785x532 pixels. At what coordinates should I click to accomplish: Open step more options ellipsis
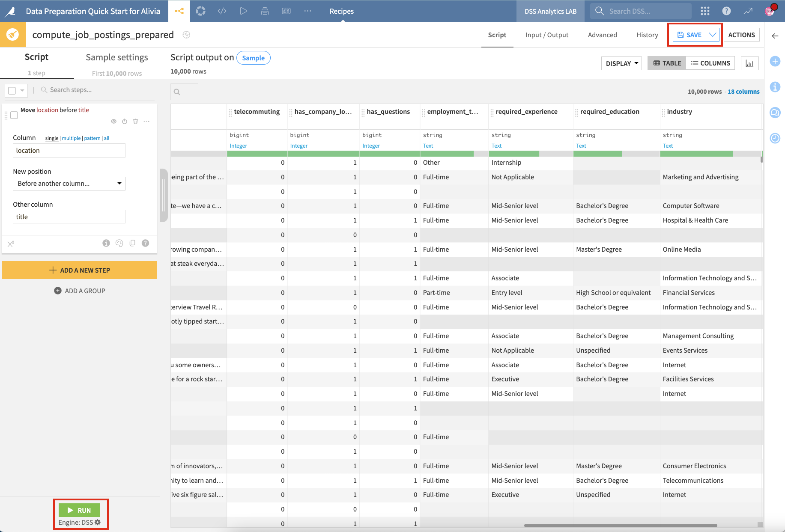point(146,122)
